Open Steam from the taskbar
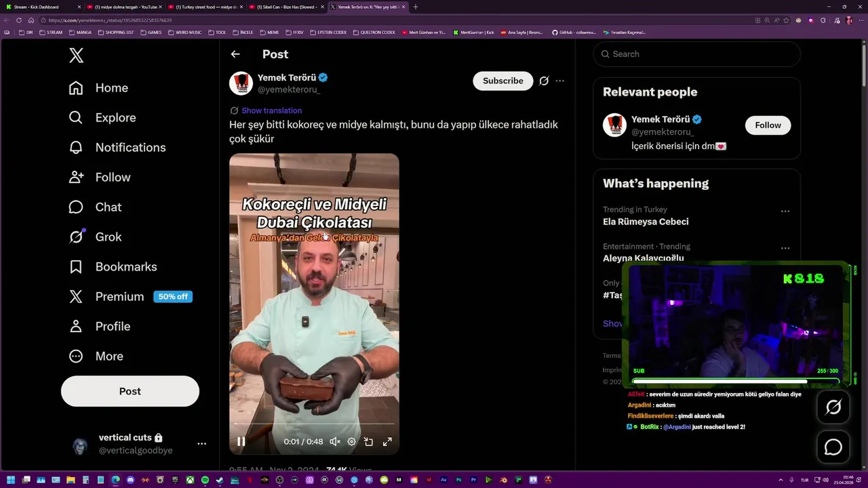Image resolution: width=868 pixels, height=488 pixels. (220, 481)
